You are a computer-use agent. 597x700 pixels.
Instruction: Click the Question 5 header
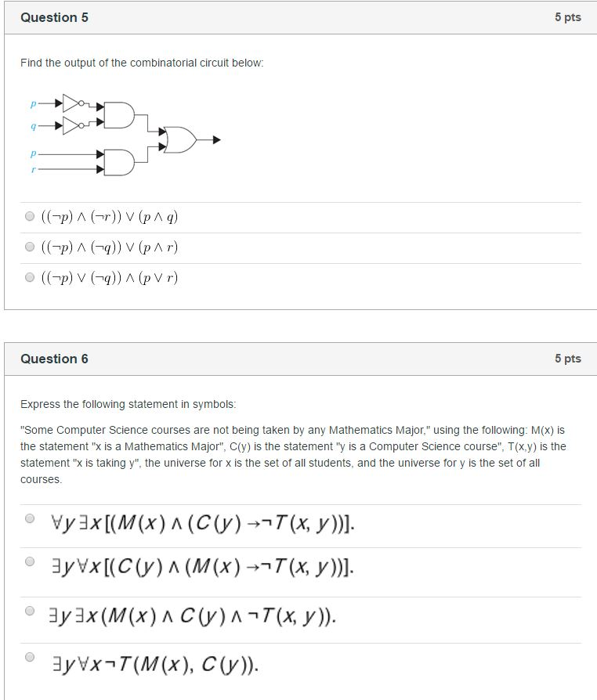tap(54, 17)
